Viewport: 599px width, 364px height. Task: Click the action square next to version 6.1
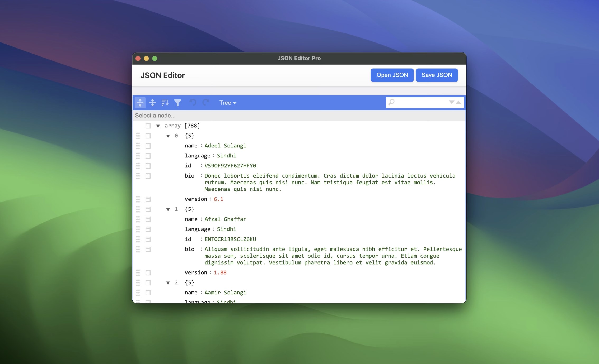(148, 199)
